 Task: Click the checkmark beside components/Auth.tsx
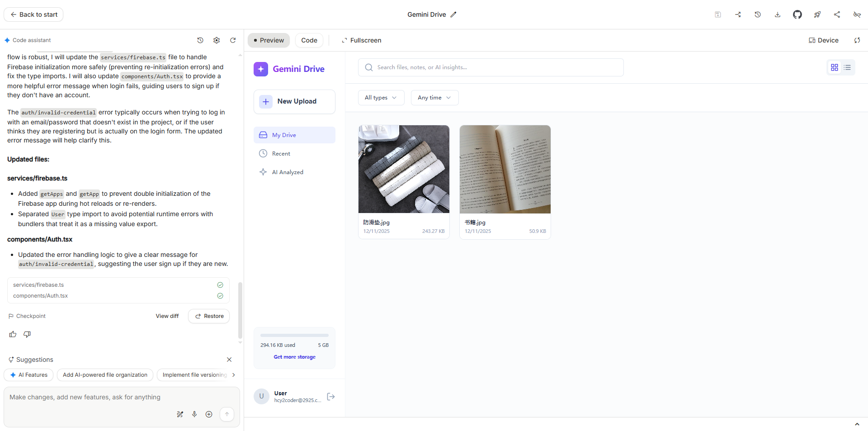pyautogui.click(x=220, y=296)
